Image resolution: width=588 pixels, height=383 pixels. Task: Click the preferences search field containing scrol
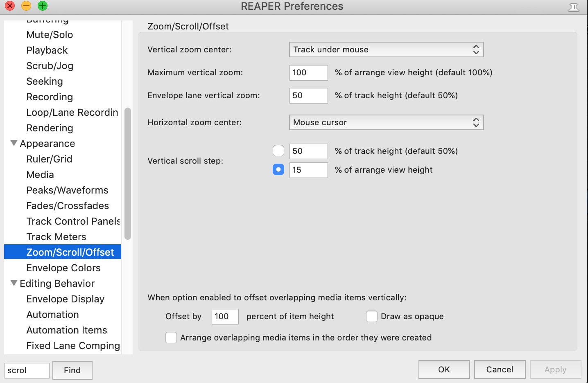point(27,370)
